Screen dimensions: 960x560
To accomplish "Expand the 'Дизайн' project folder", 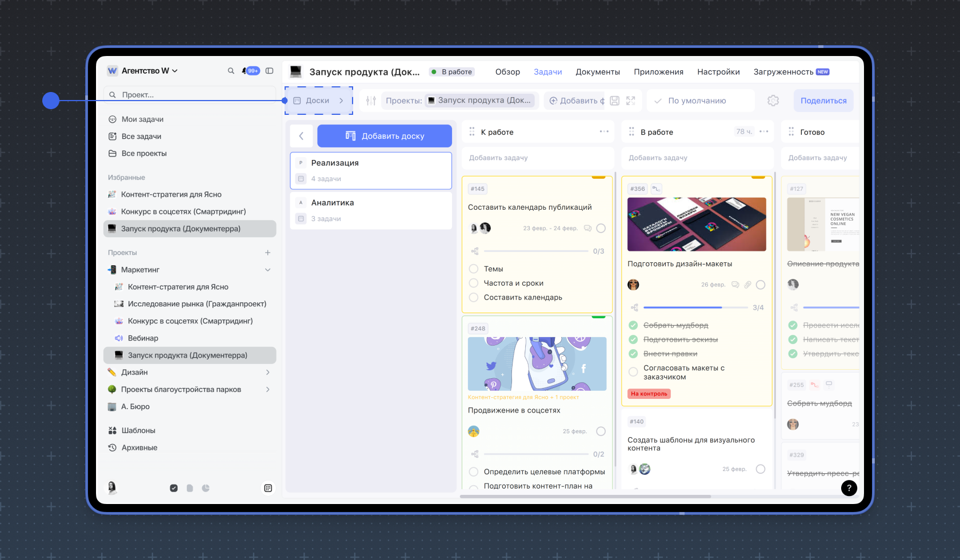I will click(x=268, y=372).
